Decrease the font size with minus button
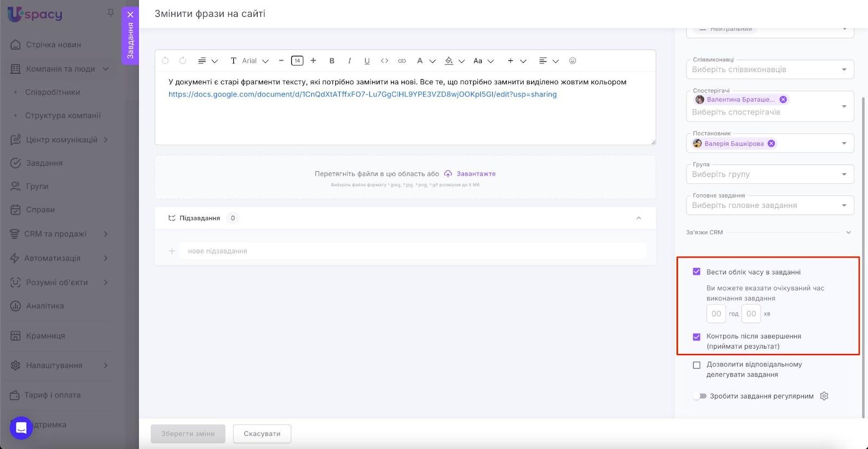The image size is (868, 449). 281,61
